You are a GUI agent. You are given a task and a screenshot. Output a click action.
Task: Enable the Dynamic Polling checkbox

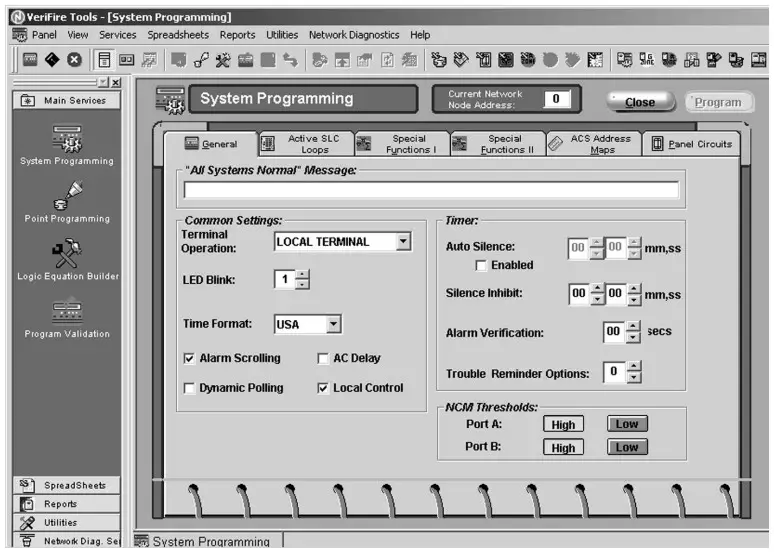click(189, 389)
